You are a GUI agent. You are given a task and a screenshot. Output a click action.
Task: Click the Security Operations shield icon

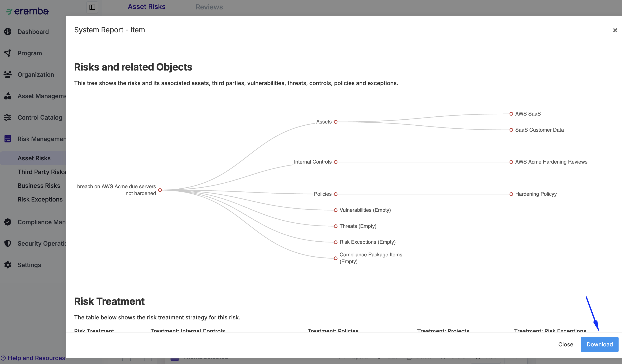(8, 243)
